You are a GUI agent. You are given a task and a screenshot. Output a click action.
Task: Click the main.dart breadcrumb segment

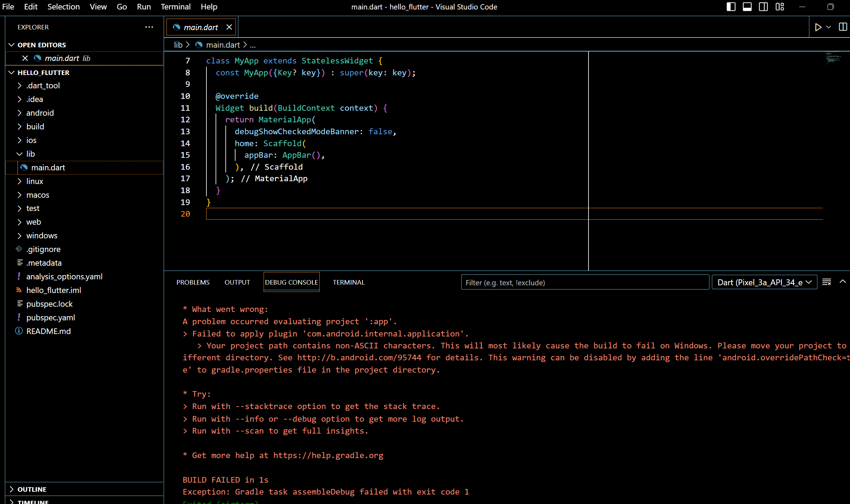pyautogui.click(x=218, y=45)
